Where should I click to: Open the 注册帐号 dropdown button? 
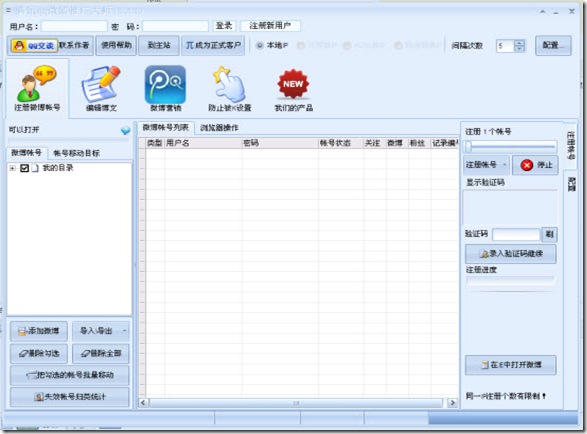pyautogui.click(x=486, y=165)
